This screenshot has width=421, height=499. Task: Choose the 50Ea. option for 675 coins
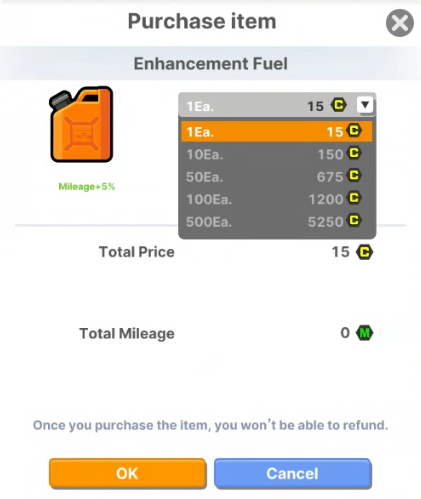click(276, 176)
